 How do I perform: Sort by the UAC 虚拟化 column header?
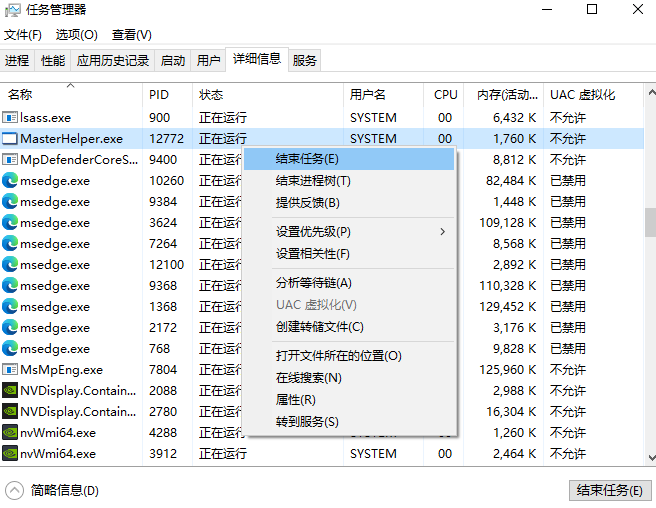point(593,95)
